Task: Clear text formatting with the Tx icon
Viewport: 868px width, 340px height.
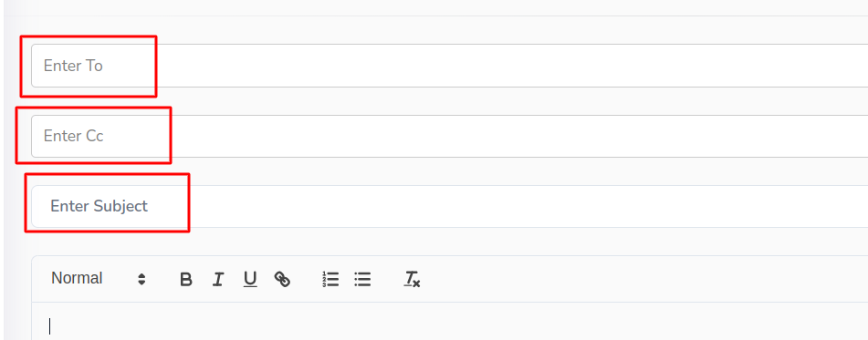Action: tap(412, 279)
